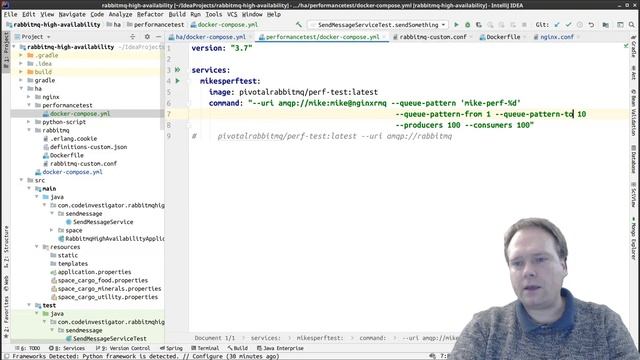
Task: Expand the space package
Action: [52, 230]
